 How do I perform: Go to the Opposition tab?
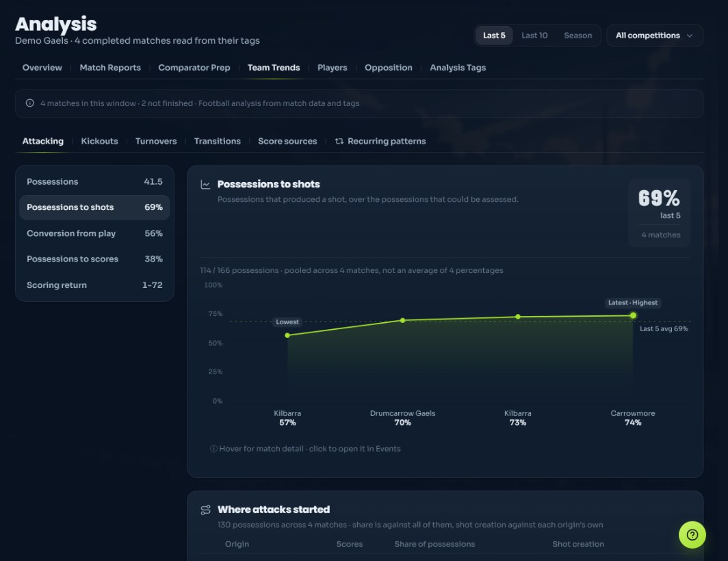pyautogui.click(x=388, y=67)
